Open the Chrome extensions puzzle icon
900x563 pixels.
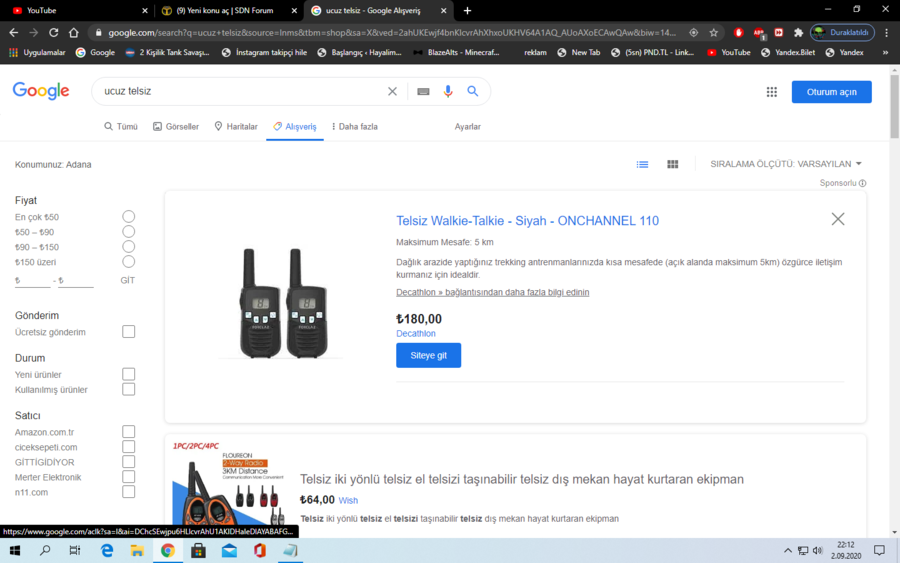click(x=798, y=33)
